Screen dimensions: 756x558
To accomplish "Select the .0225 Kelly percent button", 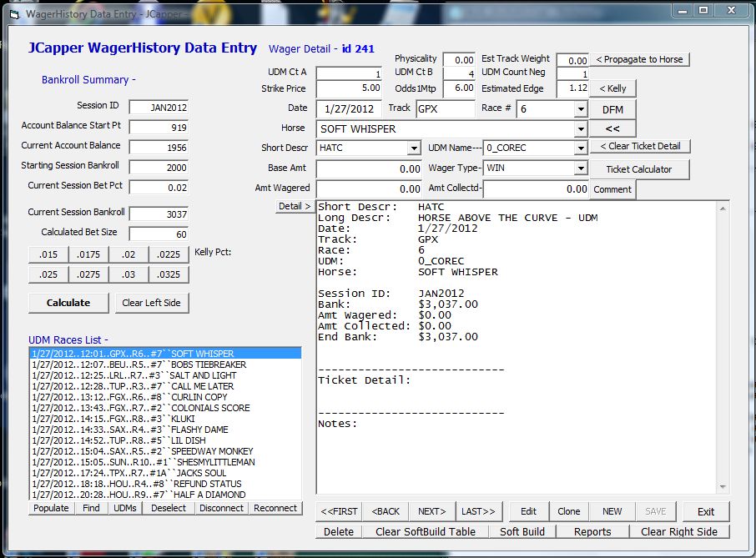I will pyautogui.click(x=169, y=254).
